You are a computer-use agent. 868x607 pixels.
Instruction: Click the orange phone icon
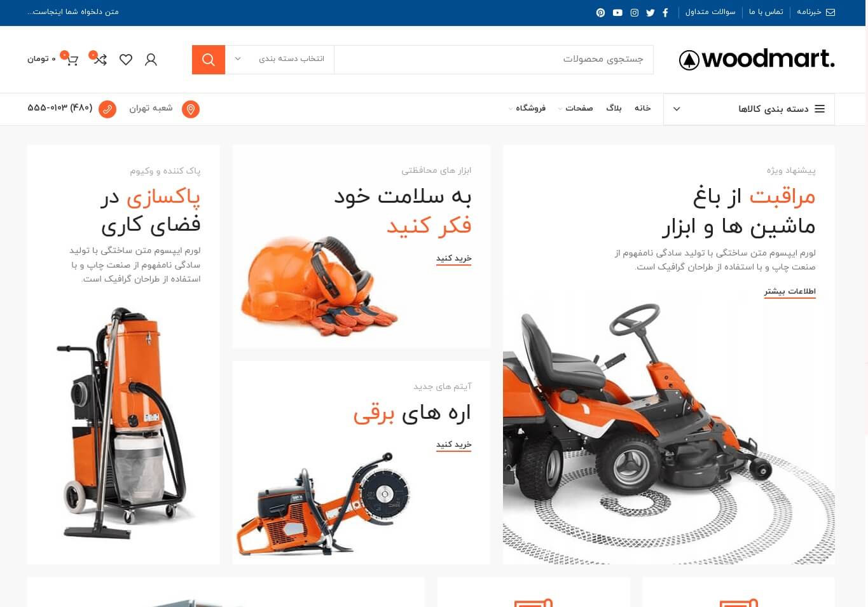[107, 109]
